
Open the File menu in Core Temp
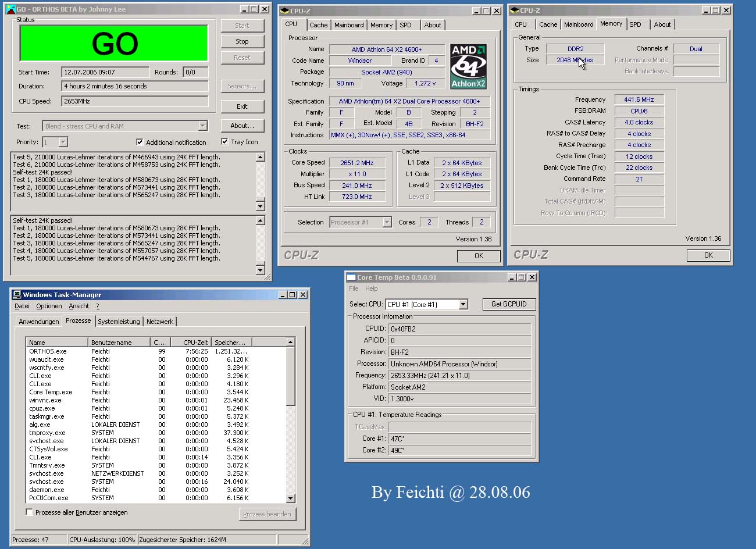coord(354,288)
